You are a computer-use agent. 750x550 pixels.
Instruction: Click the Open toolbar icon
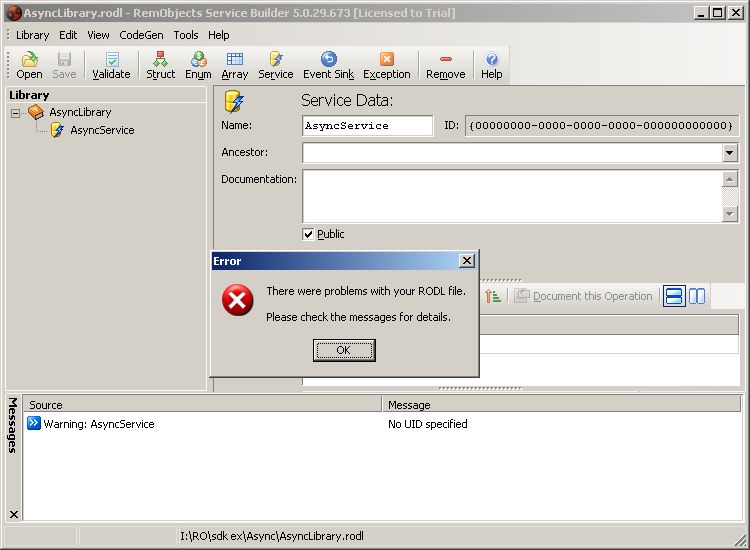coord(29,65)
